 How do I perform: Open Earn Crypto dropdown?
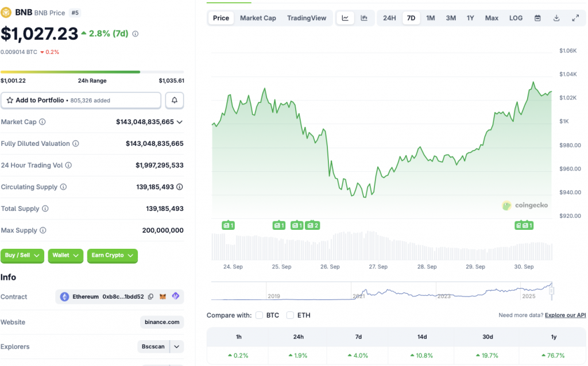pyautogui.click(x=113, y=255)
